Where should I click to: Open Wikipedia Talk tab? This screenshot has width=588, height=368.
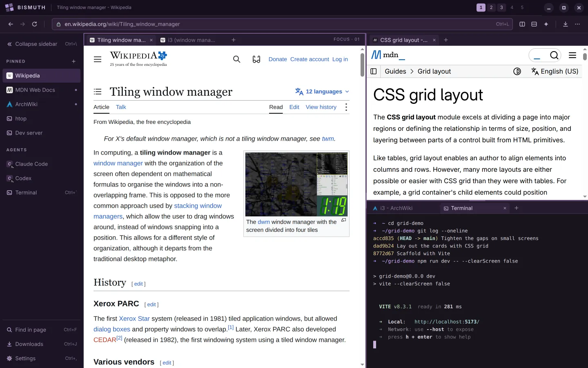[x=121, y=107]
